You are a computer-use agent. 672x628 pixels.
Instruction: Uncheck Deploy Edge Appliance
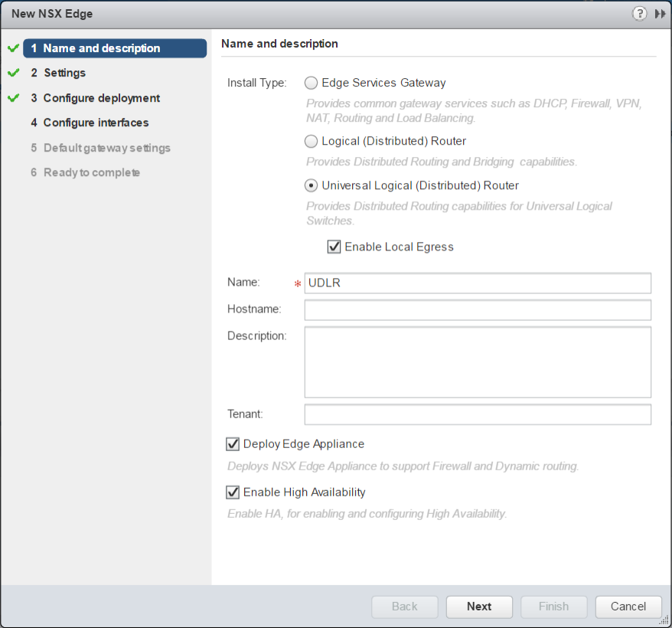233,444
